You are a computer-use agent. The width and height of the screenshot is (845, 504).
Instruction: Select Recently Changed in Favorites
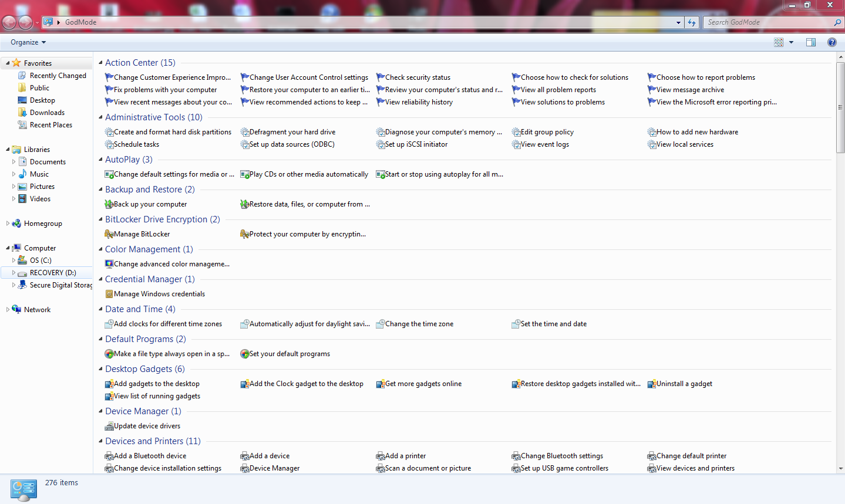pos(58,76)
